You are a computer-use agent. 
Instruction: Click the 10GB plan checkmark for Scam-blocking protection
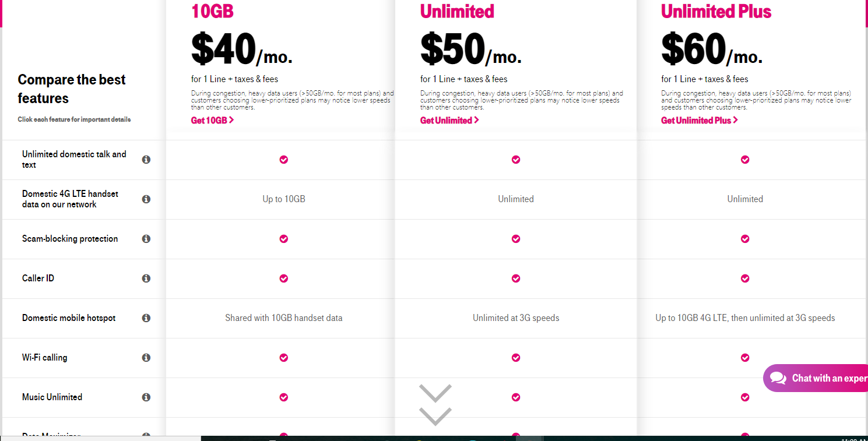tap(283, 238)
